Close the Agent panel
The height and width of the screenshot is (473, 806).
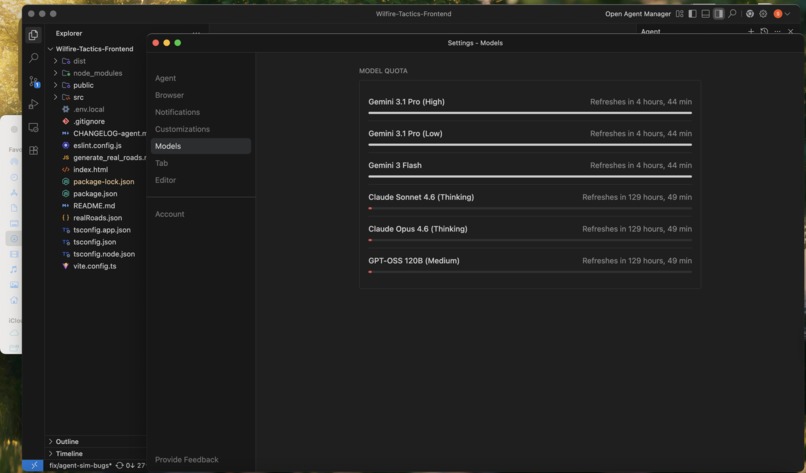pos(791,31)
